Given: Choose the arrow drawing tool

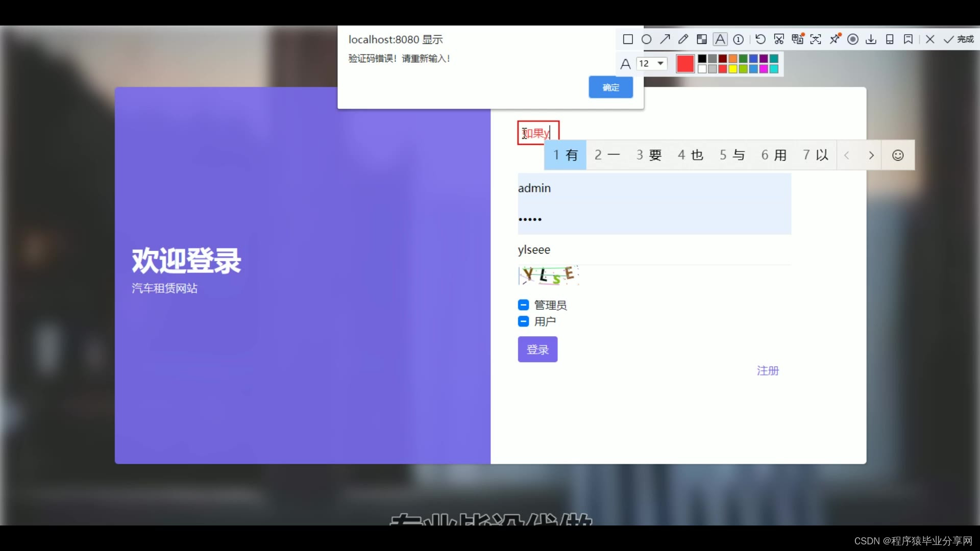Looking at the screenshot, I should pyautogui.click(x=665, y=39).
